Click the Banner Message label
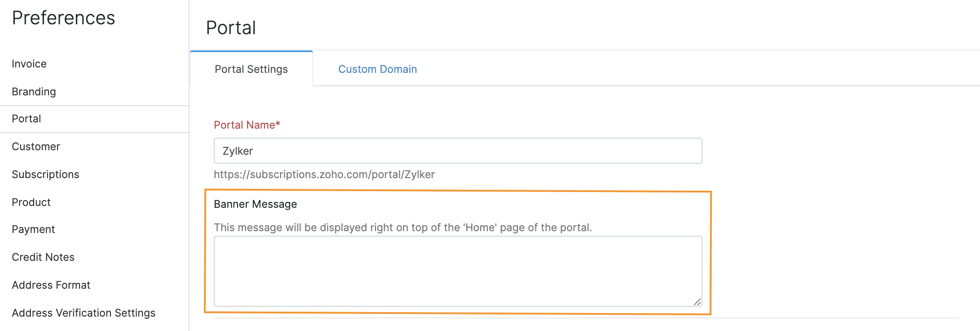Screen dimensions: 980x331 255,204
